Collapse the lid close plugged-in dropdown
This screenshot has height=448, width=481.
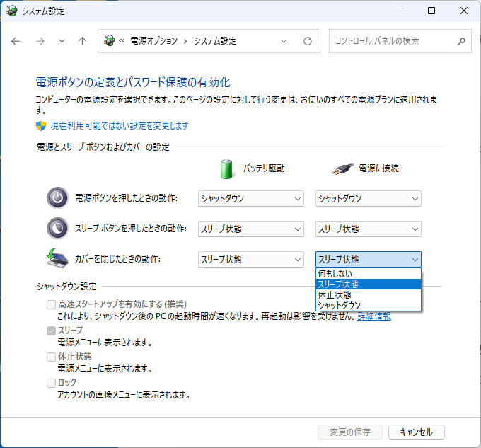[x=369, y=259]
